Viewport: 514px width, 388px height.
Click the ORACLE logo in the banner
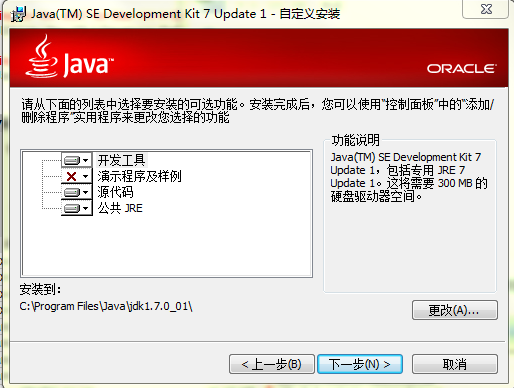(x=462, y=69)
